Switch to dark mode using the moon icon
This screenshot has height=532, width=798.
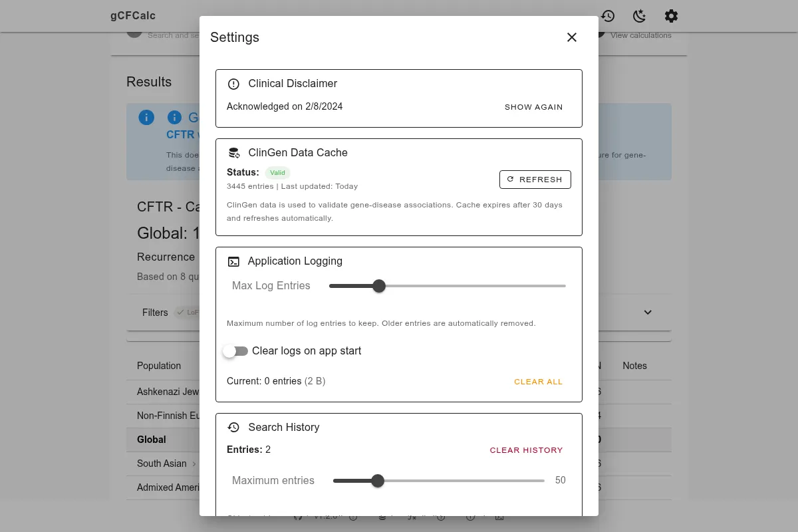pos(639,16)
